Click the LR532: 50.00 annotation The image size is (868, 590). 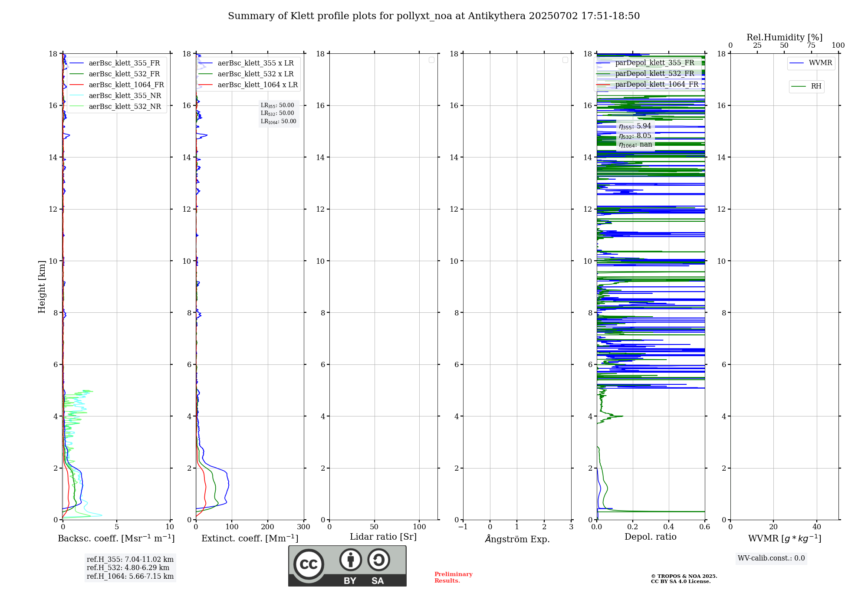pos(277,113)
